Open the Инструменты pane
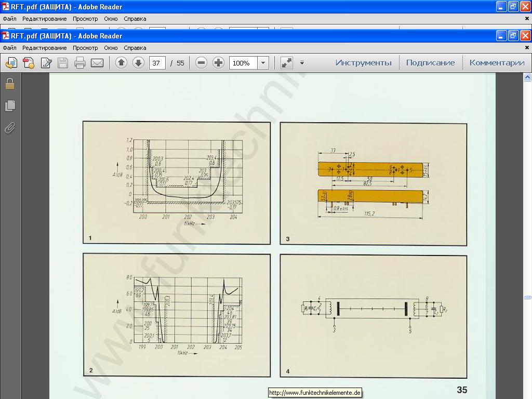This screenshot has height=399, width=532. tap(363, 63)
